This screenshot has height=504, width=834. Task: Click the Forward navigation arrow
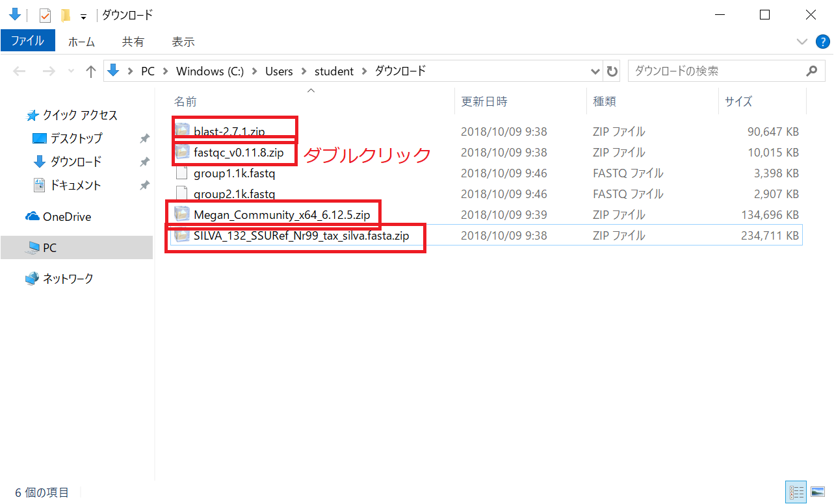click(x=48, y=71)
